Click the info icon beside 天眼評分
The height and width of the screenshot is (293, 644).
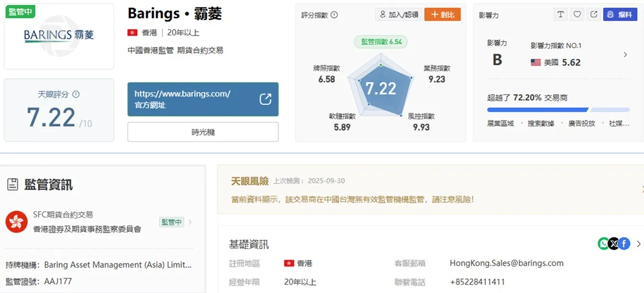[76, 94]
